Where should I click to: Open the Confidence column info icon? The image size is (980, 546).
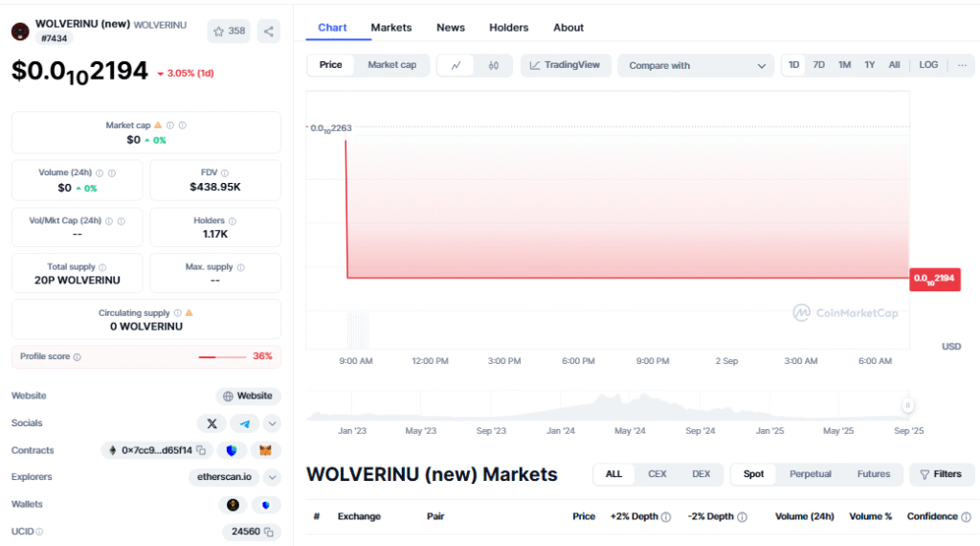pyautogui.click(x=967, y=517)
